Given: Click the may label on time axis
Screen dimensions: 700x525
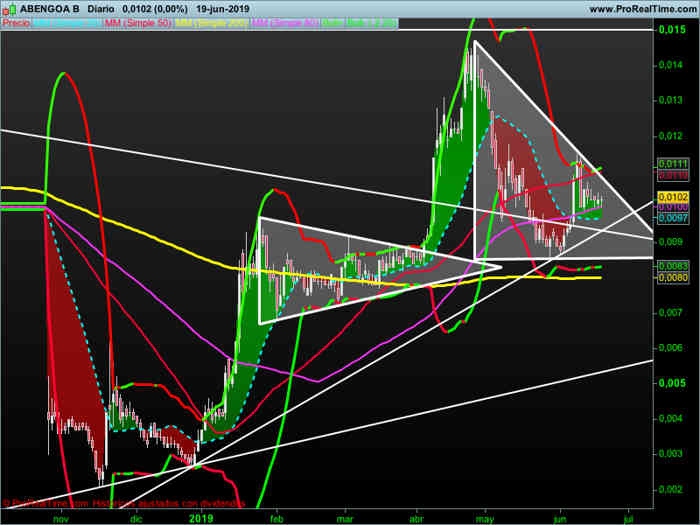Looking at the screenshot, I should pyautogui.click(x=485, y=519).
